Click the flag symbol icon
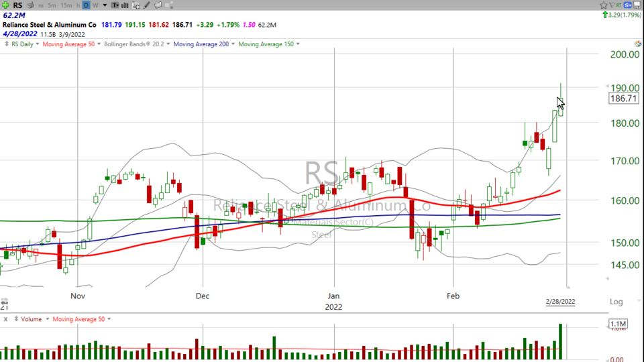Image resolution: width=644 pixels, height=362 pixels. click(x=612, y=5)
